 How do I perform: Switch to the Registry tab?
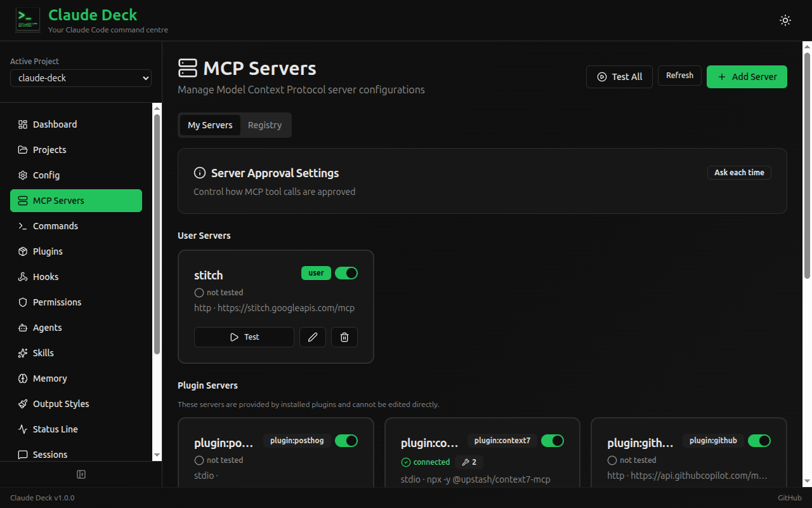265,125
